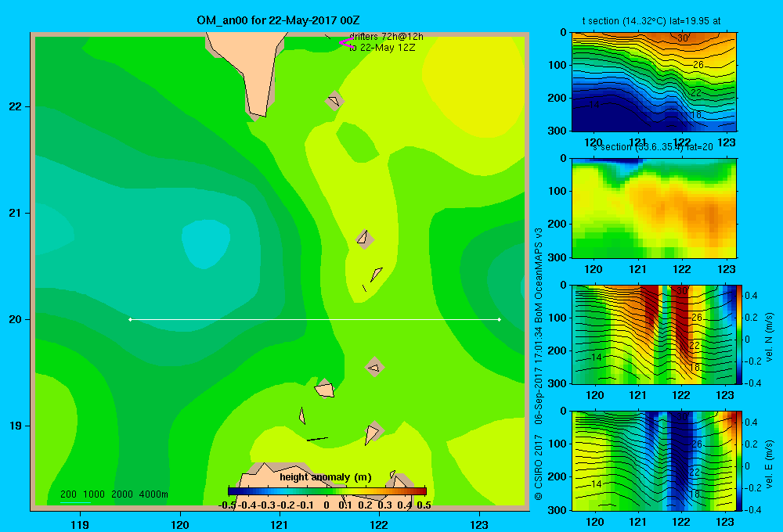
Task: Click the '1000' bathymetry depth label
Action: point(94,494)
